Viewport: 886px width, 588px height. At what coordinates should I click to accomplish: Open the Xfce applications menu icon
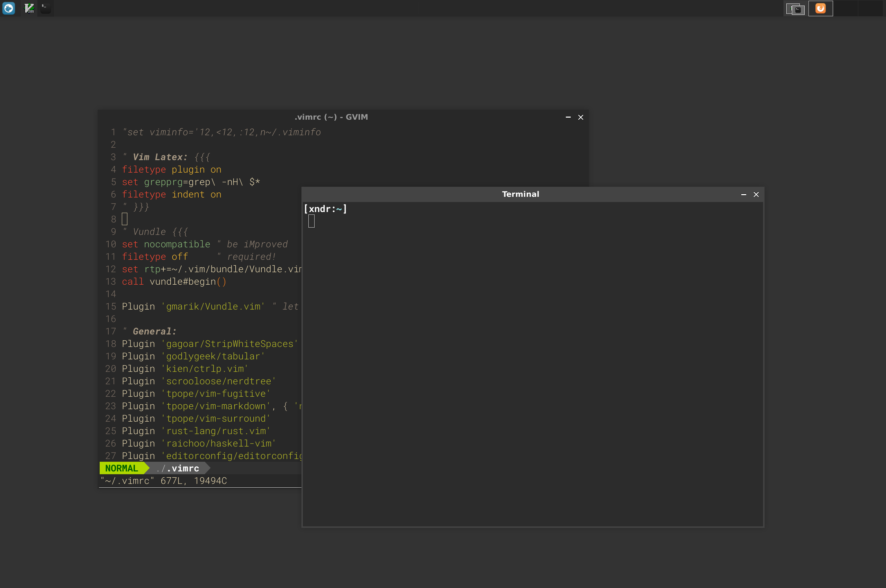[8, 8]
